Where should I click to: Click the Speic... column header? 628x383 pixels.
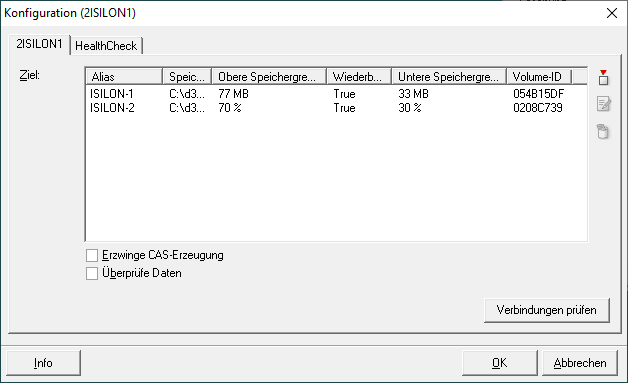coord(187,77)
